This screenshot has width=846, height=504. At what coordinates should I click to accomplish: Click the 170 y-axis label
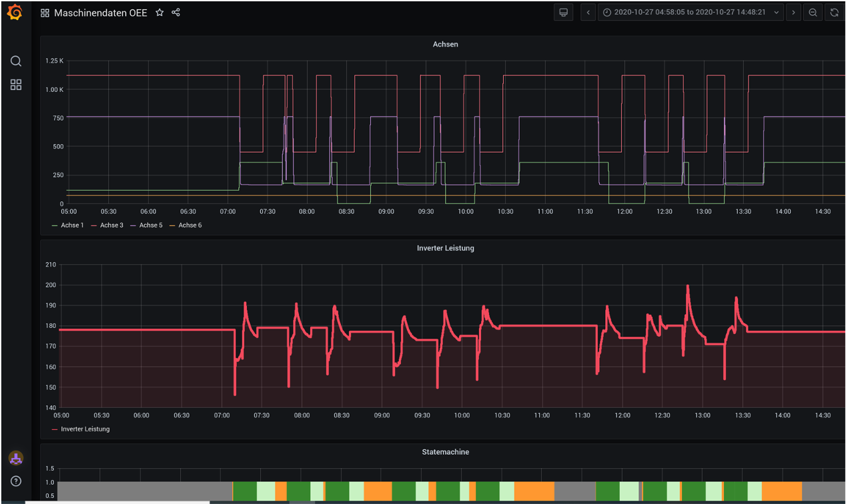click(x=50, y=347)
